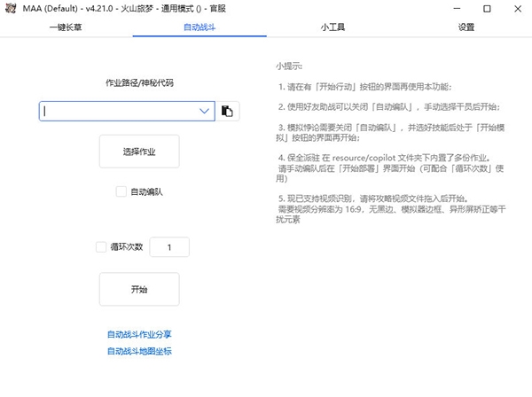Viewport: 532px width, 397px height.
Task: Switch to the 一键长草 tab
Action: pos(66,27)
